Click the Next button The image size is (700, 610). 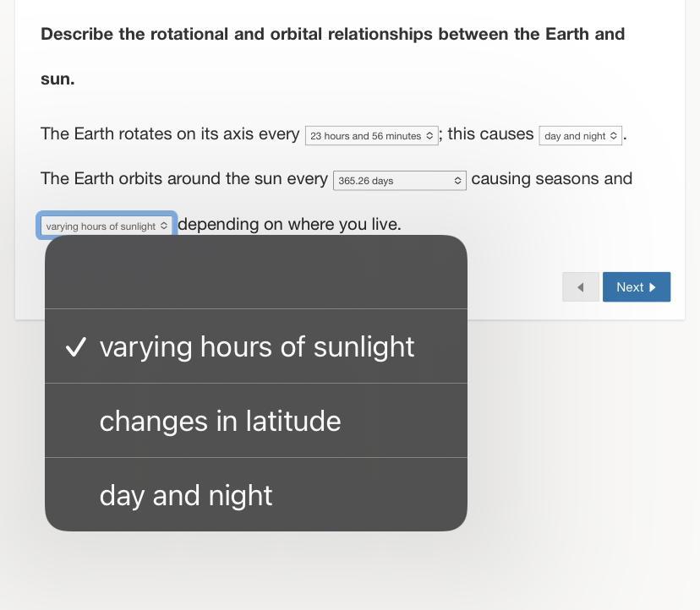click(x=636, y=287)
